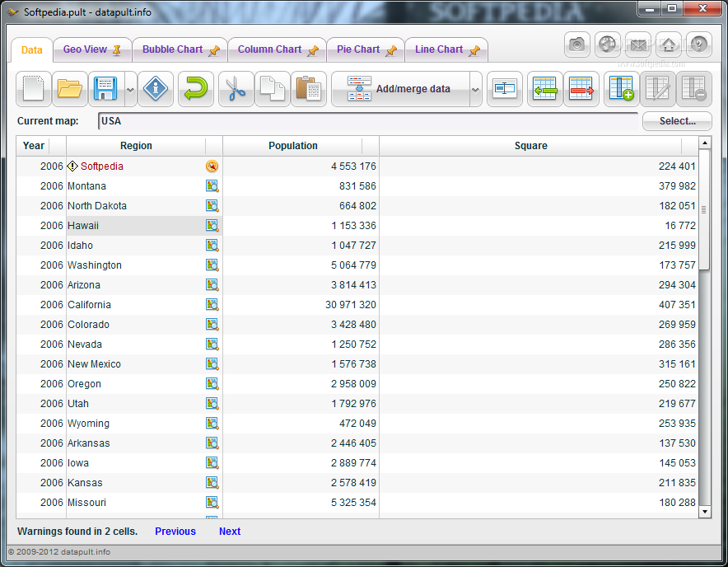728x567 pixels.
Task: Click the rename cell text-cursor icon
Action: coord(505,89)
